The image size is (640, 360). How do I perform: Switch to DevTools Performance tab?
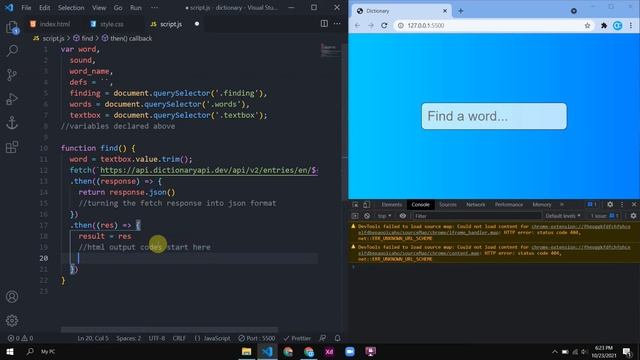509,204
